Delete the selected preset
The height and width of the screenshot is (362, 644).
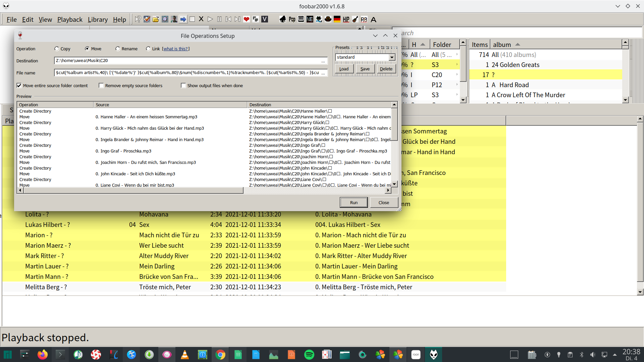point(386,69)
